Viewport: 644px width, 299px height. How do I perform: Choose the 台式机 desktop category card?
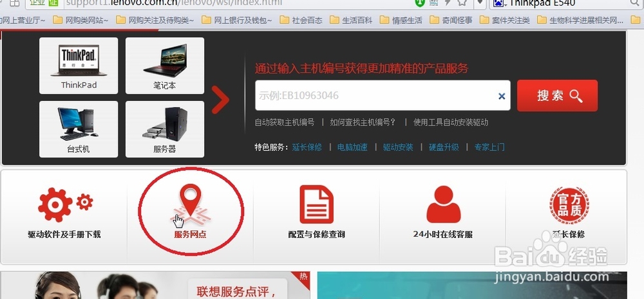(x=79, y=129)
